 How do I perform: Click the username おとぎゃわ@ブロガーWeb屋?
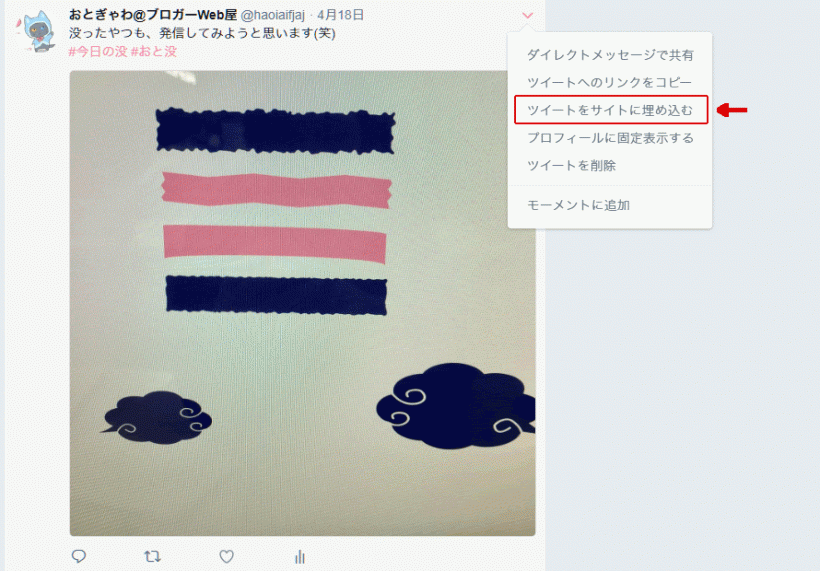pyautogui.click(x=153, y=15)
